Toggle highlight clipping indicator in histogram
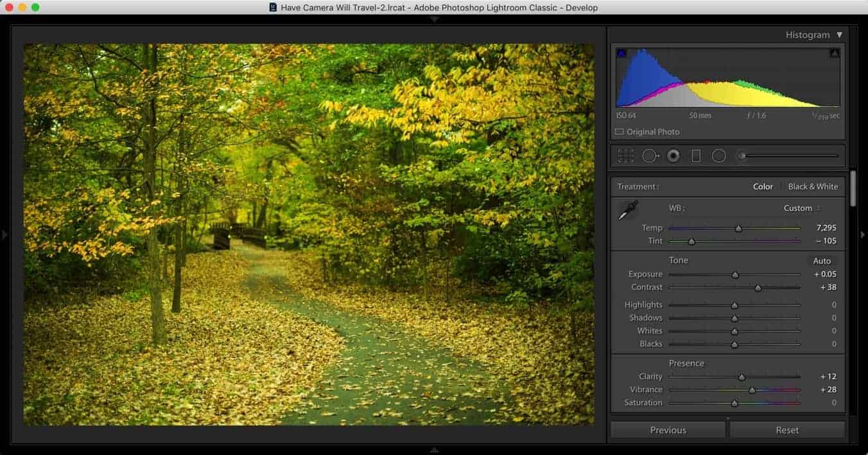The width and height of the screenshot is (868, 455). click(x=834, y=53)
